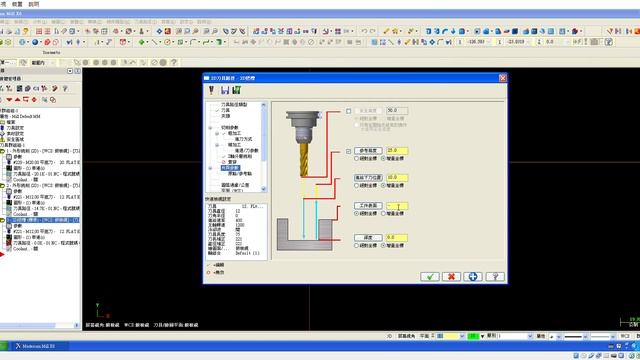Select 增量座標 radio under 深度

pyautogui.click(x=383, y=246)
